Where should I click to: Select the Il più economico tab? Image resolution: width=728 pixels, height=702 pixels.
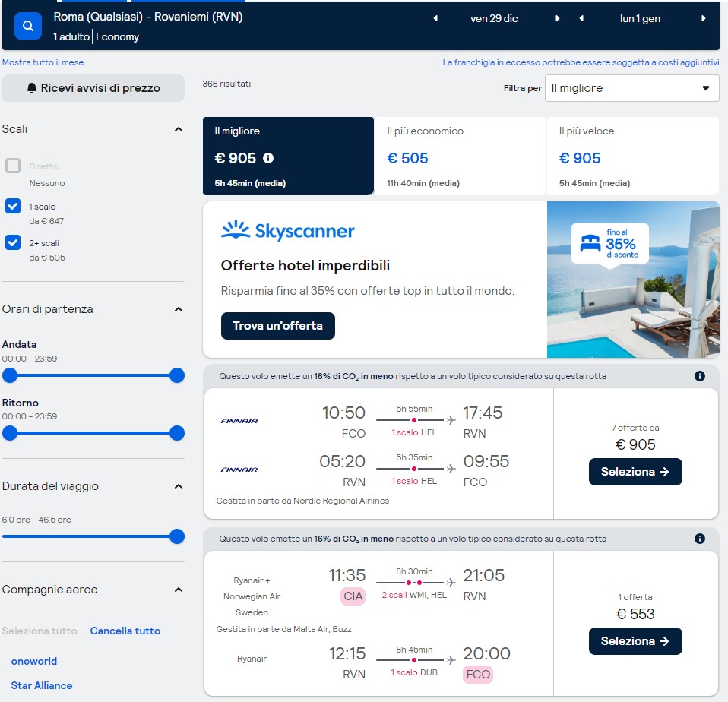click(460, 156)
